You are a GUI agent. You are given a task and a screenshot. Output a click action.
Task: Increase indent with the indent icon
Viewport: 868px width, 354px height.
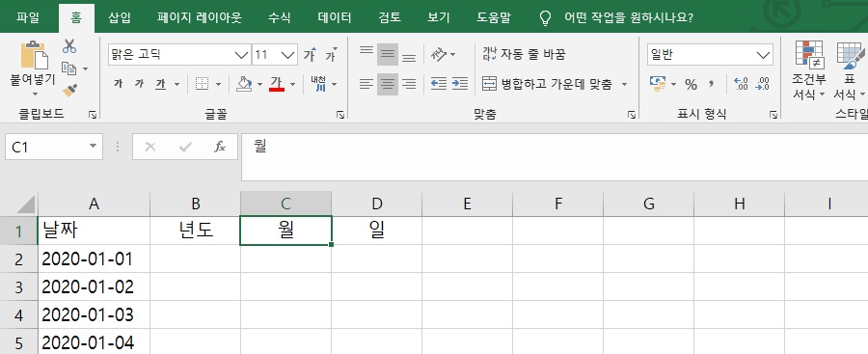[460, 84]
